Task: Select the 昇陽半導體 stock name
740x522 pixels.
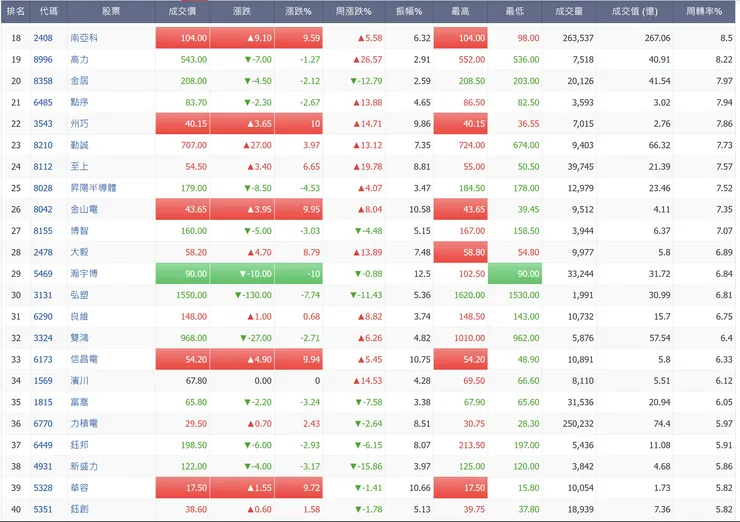Action: pyautogui.click(x=91, y=188)
